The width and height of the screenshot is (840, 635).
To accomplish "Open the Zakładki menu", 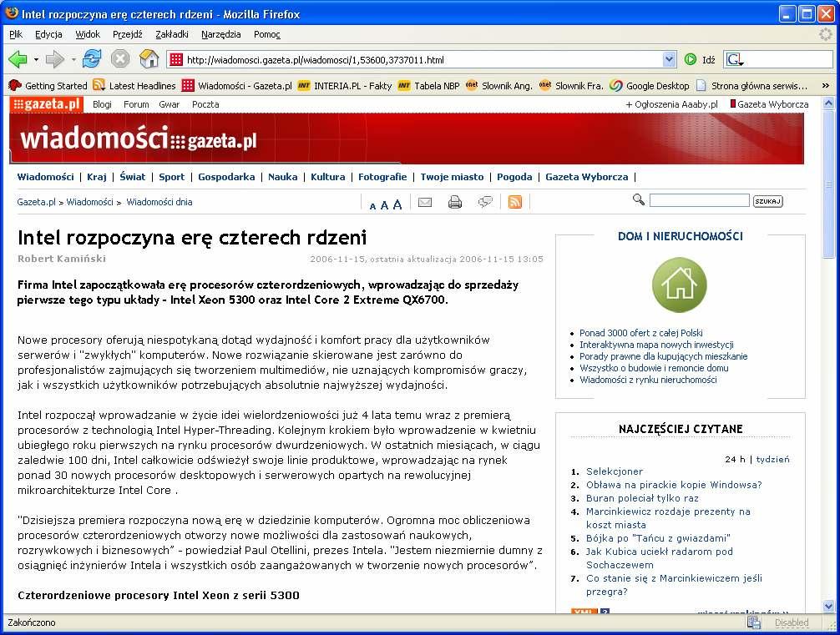I will click(171, 34).
